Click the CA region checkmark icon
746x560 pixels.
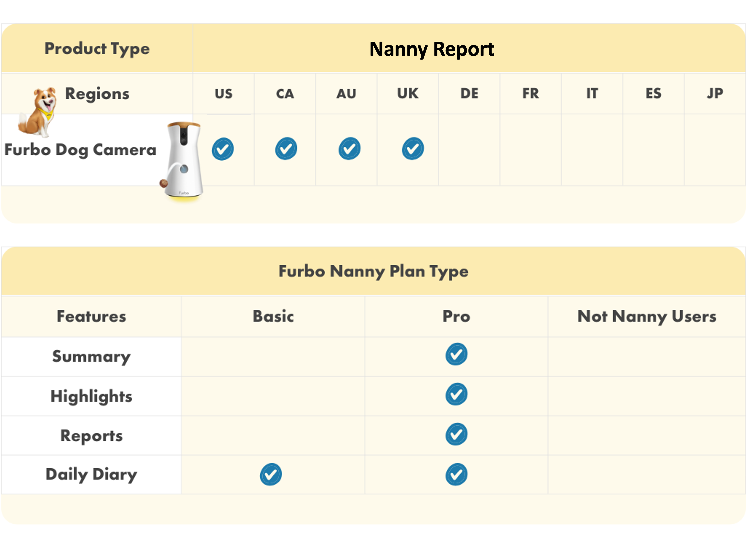[x=286, y=149]
